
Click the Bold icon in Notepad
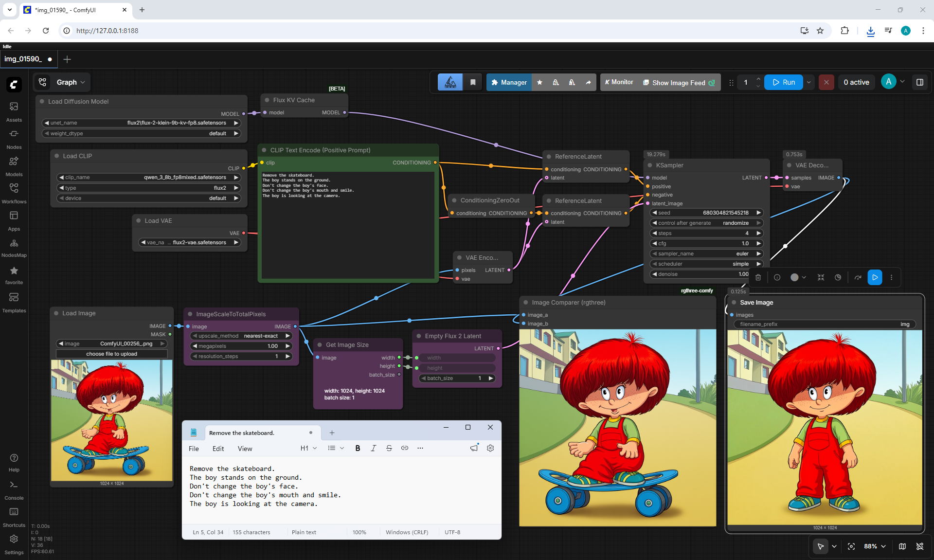point(358,448)
